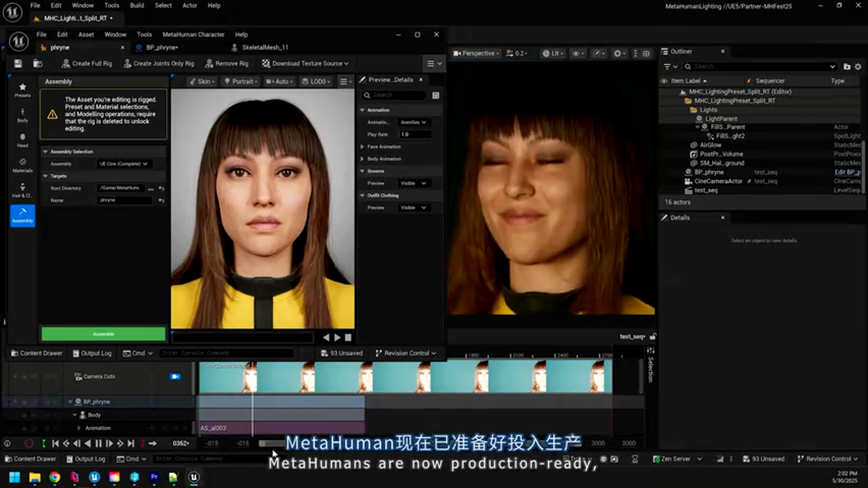868x488 pixels.
Task: Toggle the sequencer record button
Action: coord(28,443)
